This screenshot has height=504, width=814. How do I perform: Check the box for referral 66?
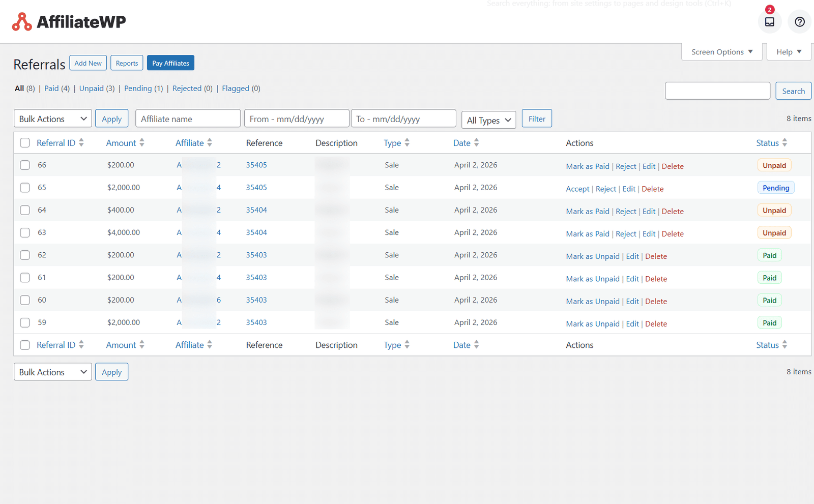coord(25,165)
